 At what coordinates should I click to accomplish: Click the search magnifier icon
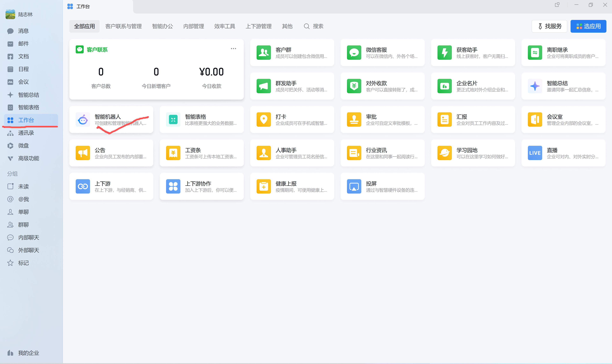pyautogui.click(x=306, y=26)
